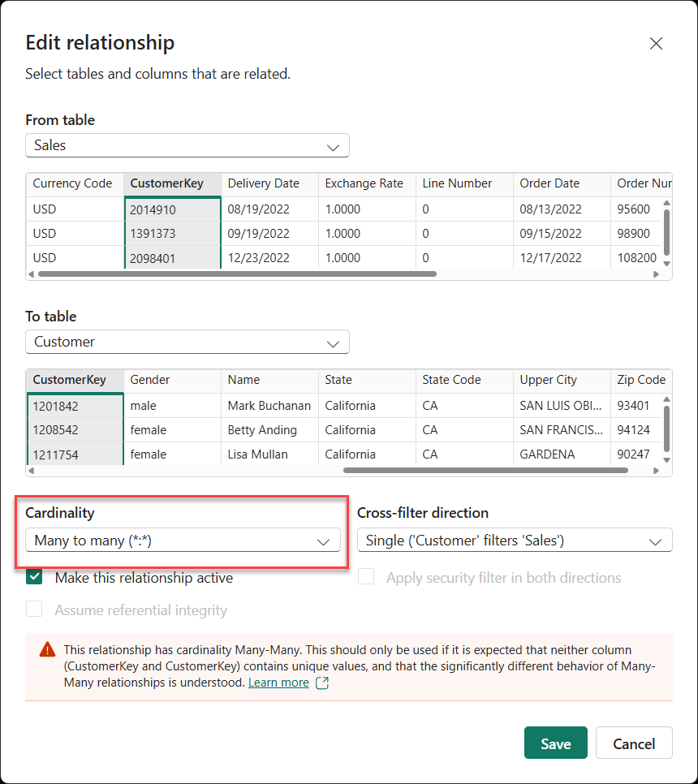Viewport: 698px width, 784px height.
Task: Select CustomerKey column header in Sales table
Action: pos(166,183)
